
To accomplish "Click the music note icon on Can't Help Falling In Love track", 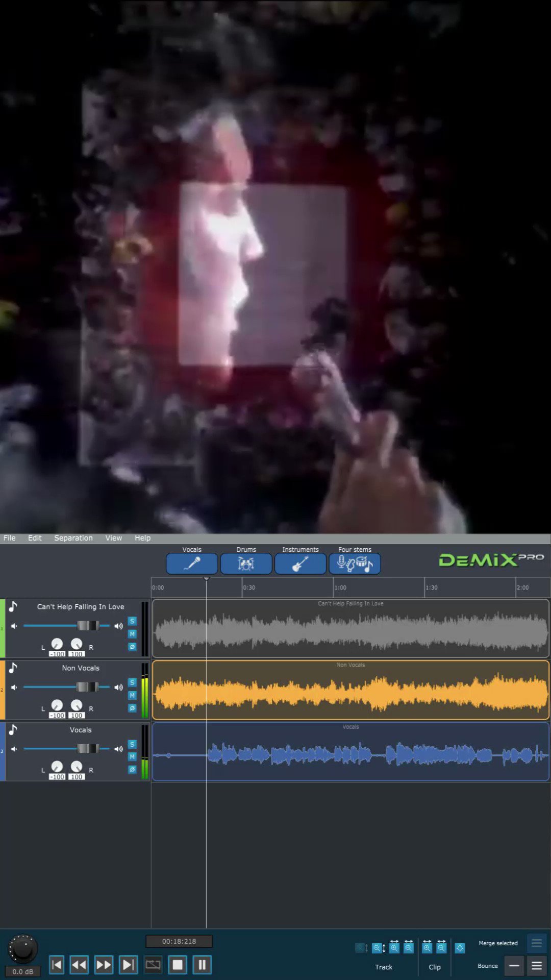I will 13,606.
